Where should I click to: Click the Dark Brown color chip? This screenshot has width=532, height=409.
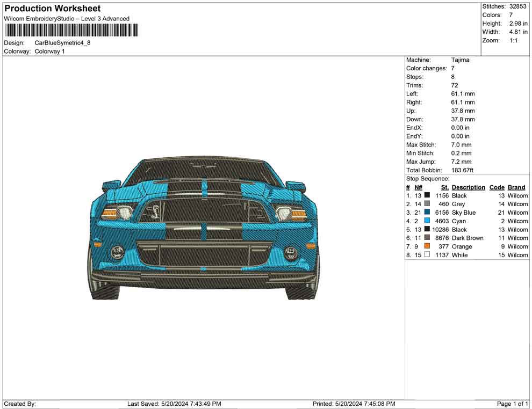[x=427, y=238]
